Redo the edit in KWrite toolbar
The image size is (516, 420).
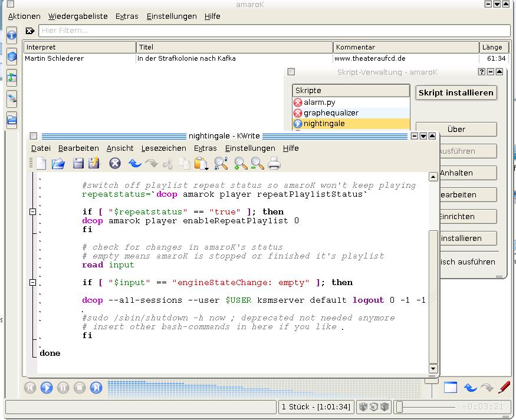(152, 163)
